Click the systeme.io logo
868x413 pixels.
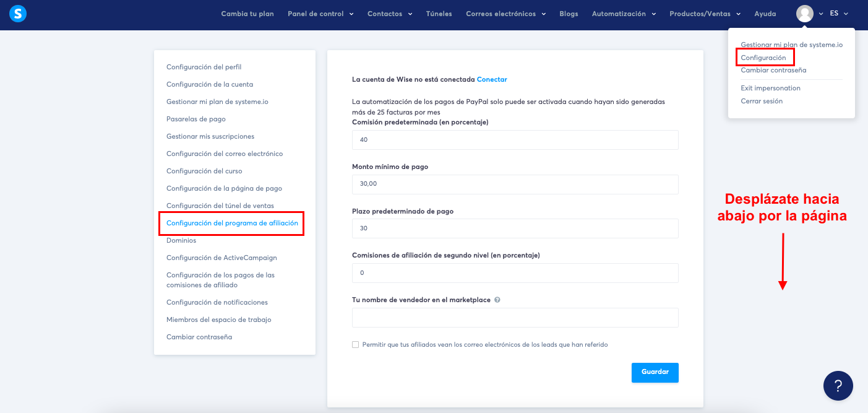[x=17, y=13]
